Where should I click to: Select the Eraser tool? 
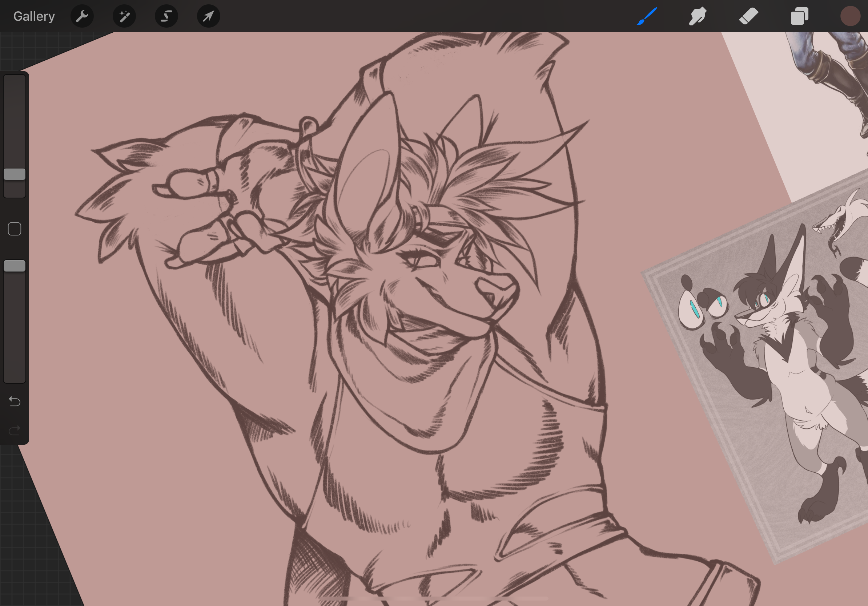(x=748, y=16)
